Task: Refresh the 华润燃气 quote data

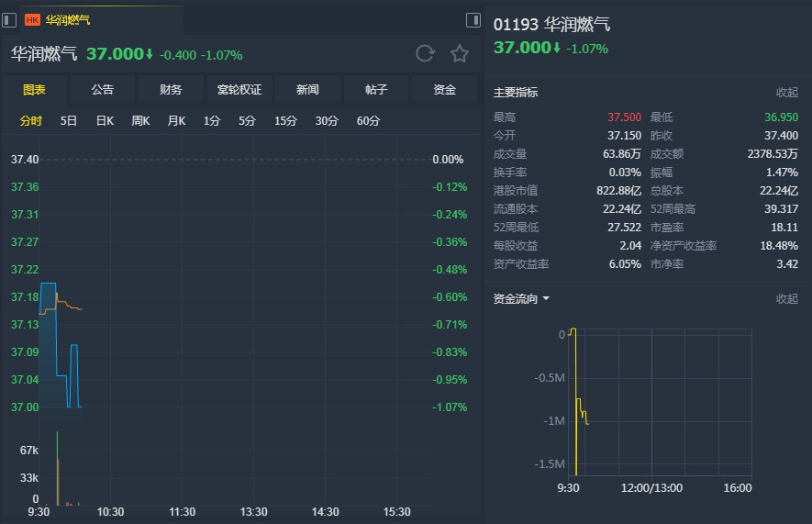Action: point(425,53)
